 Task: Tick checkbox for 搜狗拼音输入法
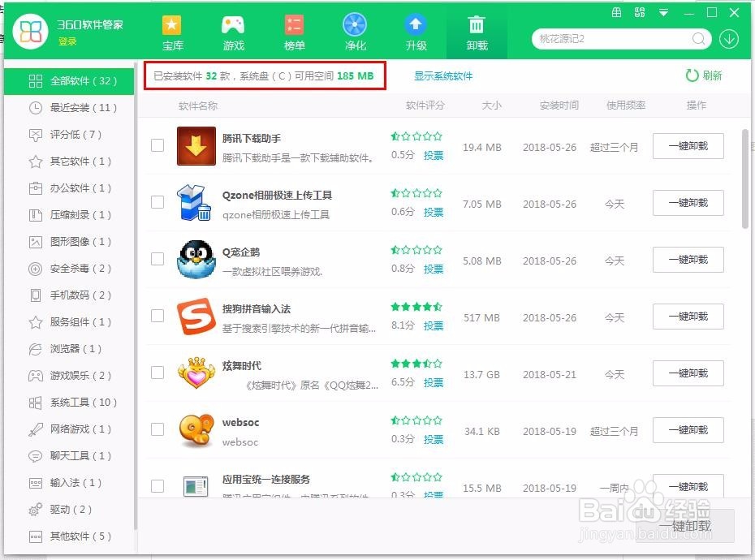pyautogui.click(x=157, y=316)
